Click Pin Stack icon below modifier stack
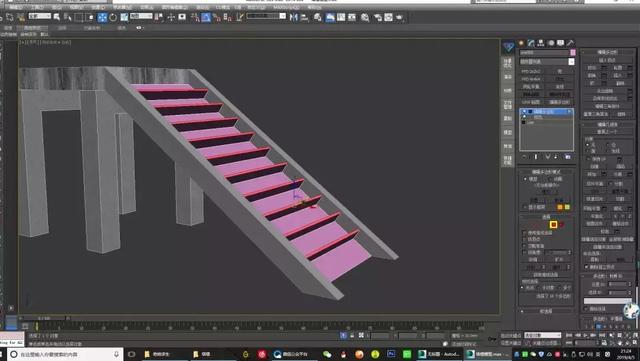Viewport: 640px width, 361px height. pyautogui.click(x=524, y=156)
